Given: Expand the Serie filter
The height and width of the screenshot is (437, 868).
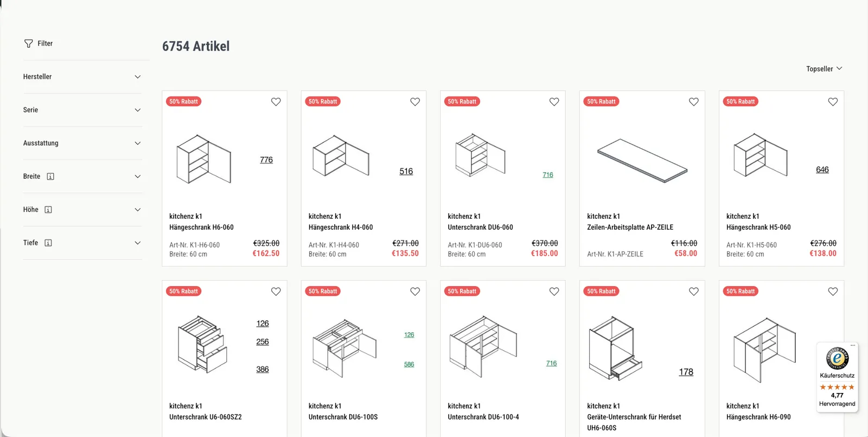Looking at the screenshot, I should pyautogui.click(x=82, y=110).
